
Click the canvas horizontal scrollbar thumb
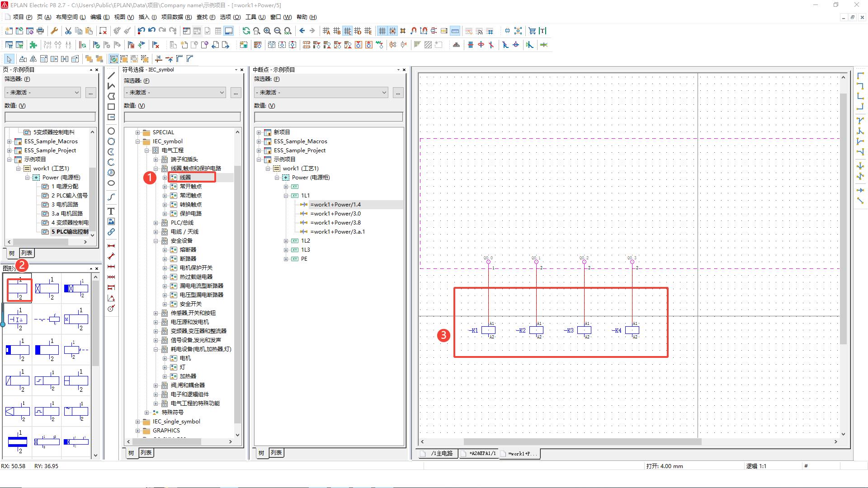pyautogui.click(x=582, y=441)
